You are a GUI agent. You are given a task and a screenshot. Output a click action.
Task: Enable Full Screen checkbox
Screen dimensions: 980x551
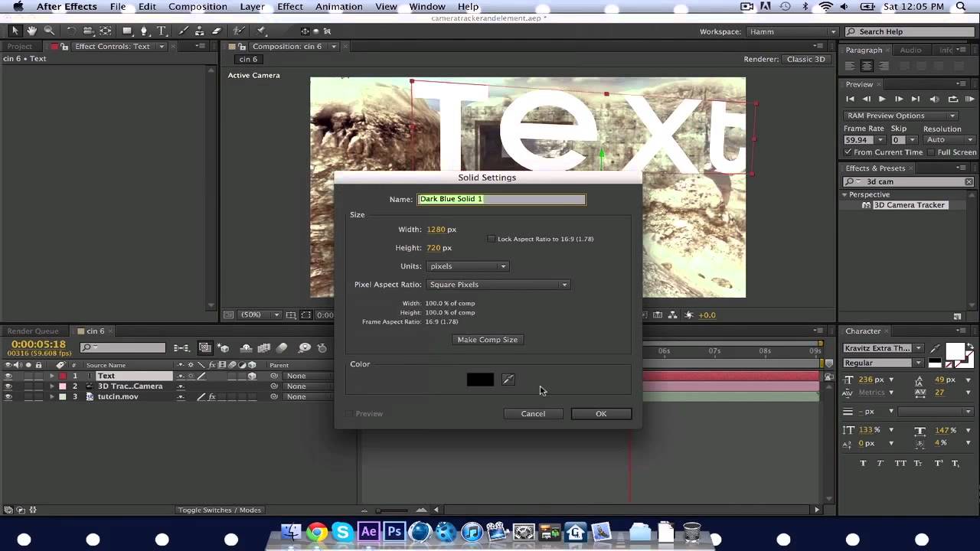click(930, 152)
